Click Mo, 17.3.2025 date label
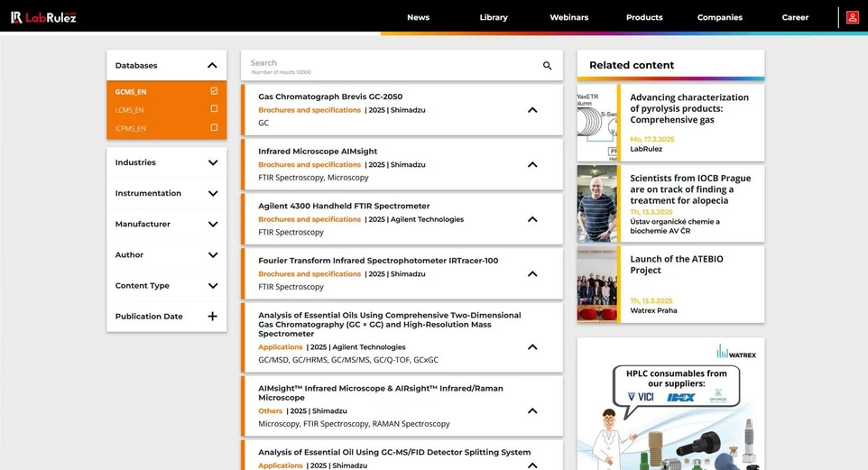Image resolution: width=868 pixels, height=470 pixels. pos(652,139)
